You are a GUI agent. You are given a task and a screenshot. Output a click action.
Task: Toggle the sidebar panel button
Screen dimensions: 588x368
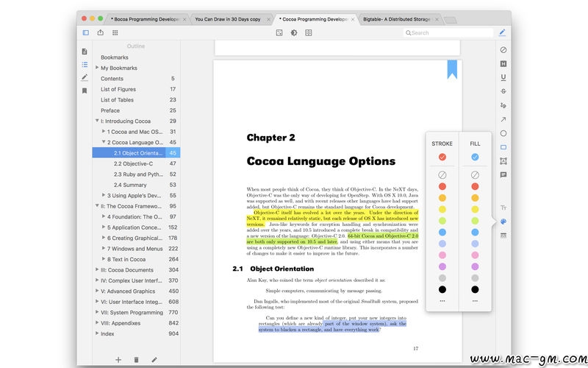(x=86, y=32)
